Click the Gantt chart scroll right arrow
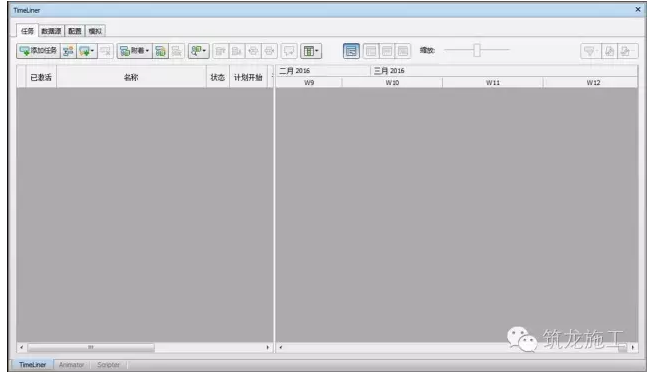The width and height of the screenshot is (660, 377). pyautogui.click(x=633, y=347)
